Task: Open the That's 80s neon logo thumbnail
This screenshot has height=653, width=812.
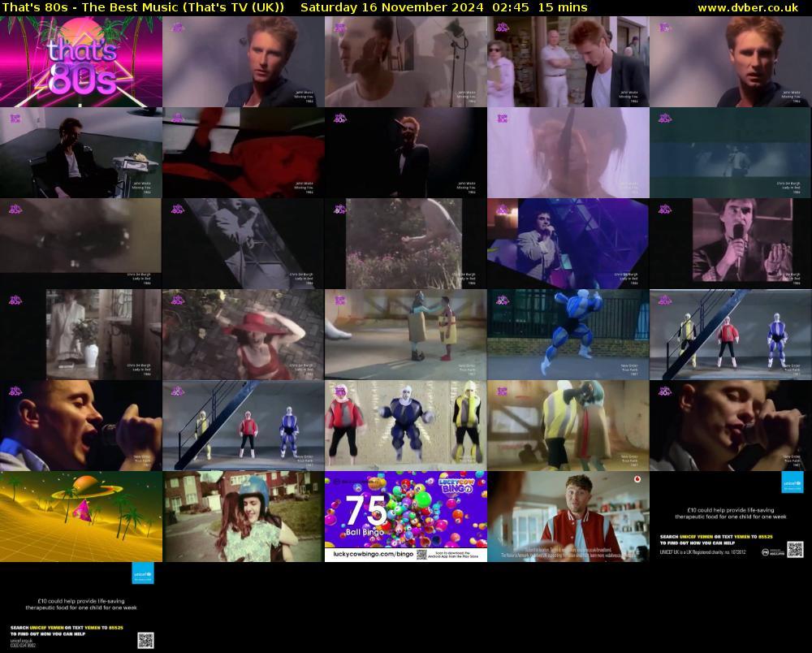Action: 80,62
